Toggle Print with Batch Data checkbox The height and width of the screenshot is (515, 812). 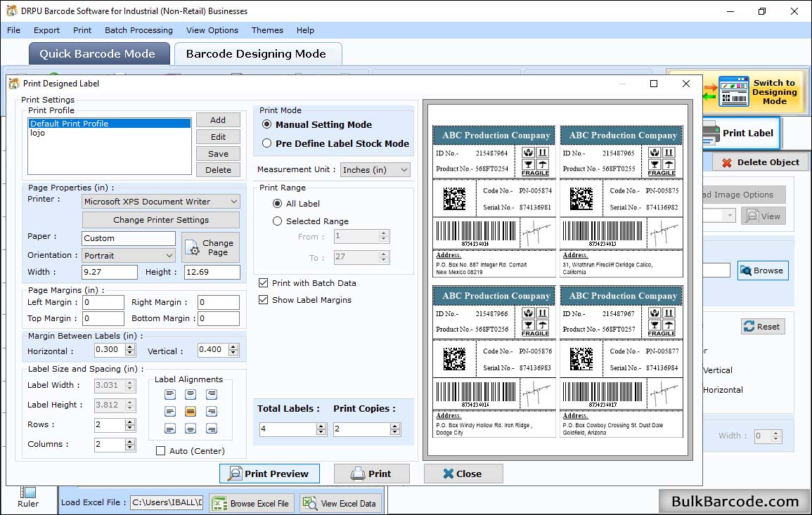[x=263, y=283]
